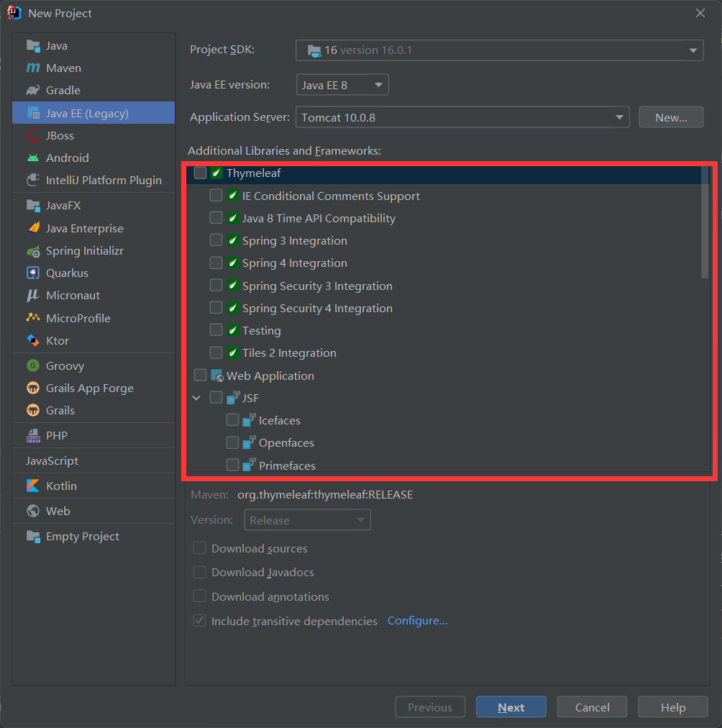Image resolution: width=722 pixels, height=728 pixels.
Task: Check the Download Javadocs option
Action: (199, 572)
